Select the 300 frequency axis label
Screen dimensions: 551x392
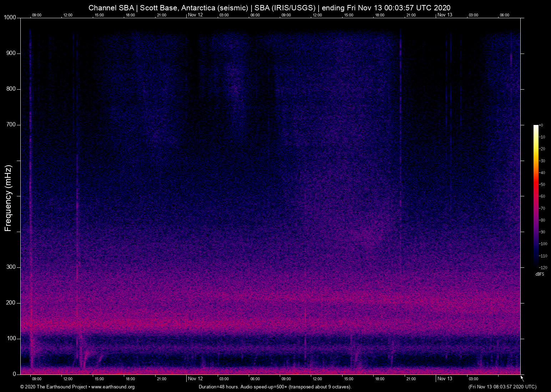(11, 267)
